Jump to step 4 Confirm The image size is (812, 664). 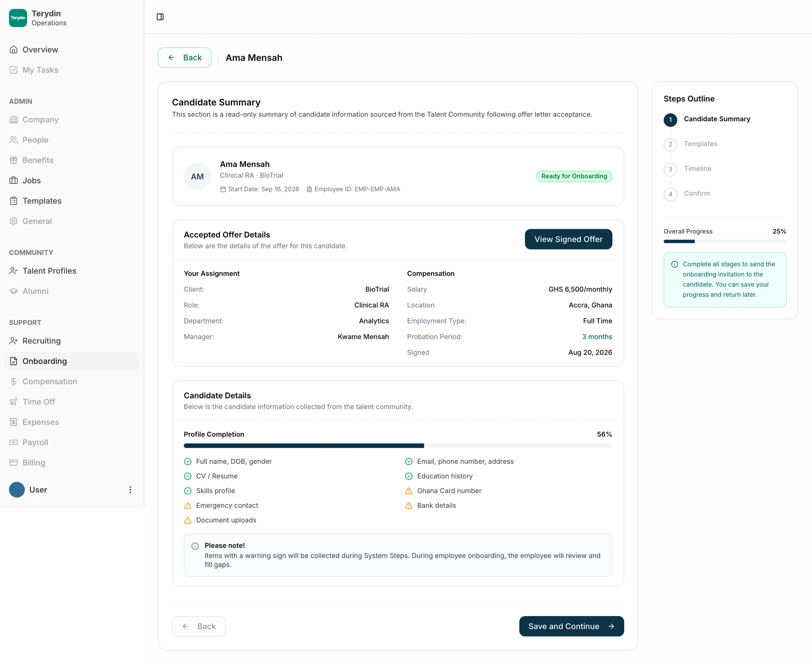point(687,194)
